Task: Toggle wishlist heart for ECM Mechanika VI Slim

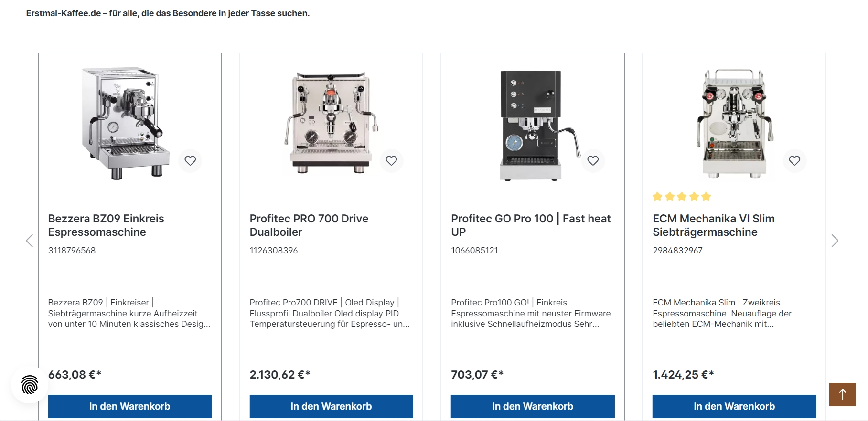Action: [x=794, y=161]
